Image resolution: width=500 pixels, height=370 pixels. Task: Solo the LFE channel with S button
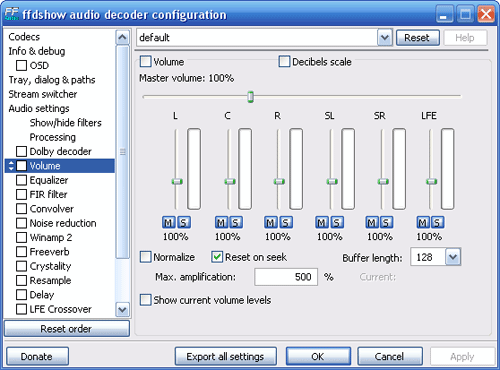[x=438, y=222]
